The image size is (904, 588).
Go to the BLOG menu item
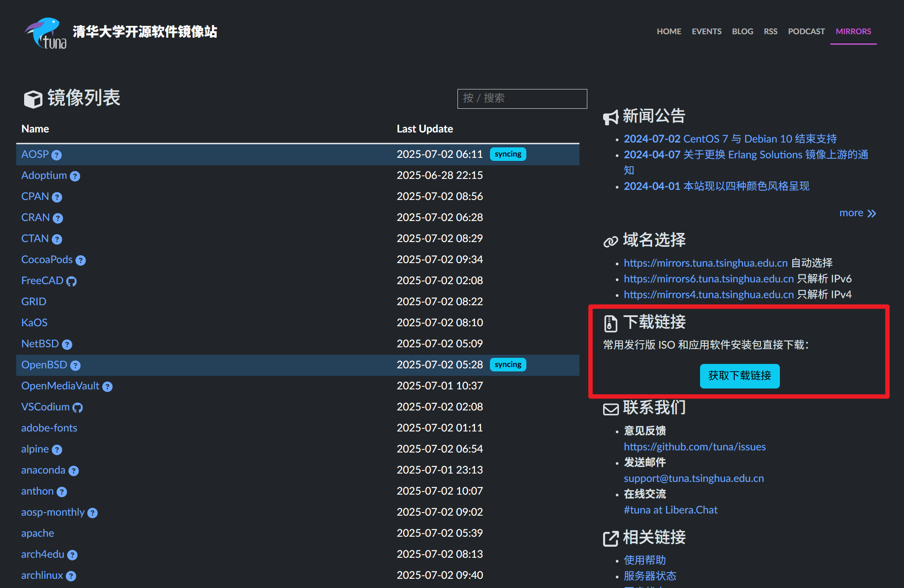742,32
